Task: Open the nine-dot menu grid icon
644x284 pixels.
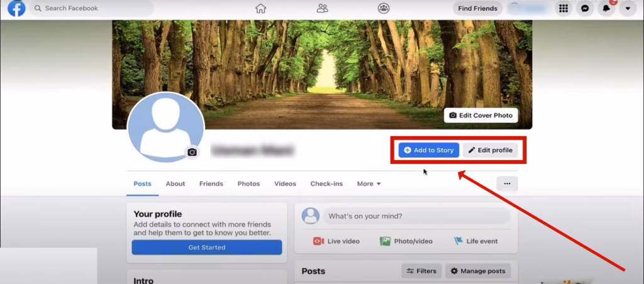Action: tap(563, 9)
